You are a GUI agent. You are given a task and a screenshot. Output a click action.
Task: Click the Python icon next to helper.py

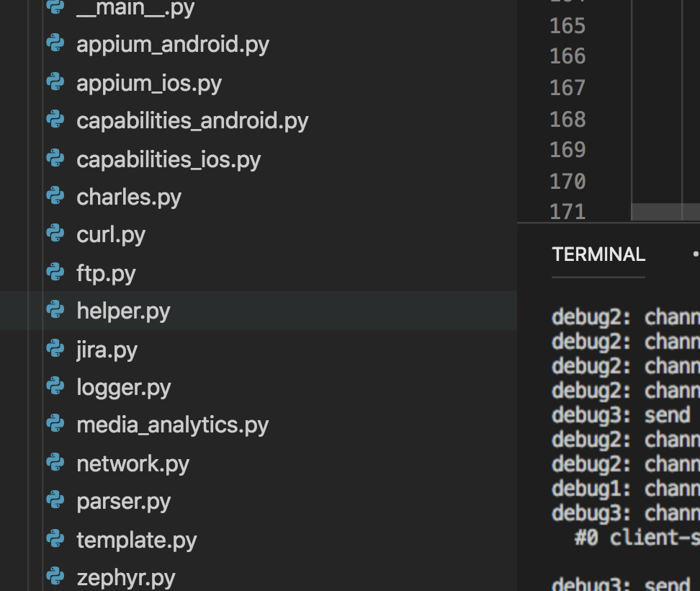coord(55,311)
